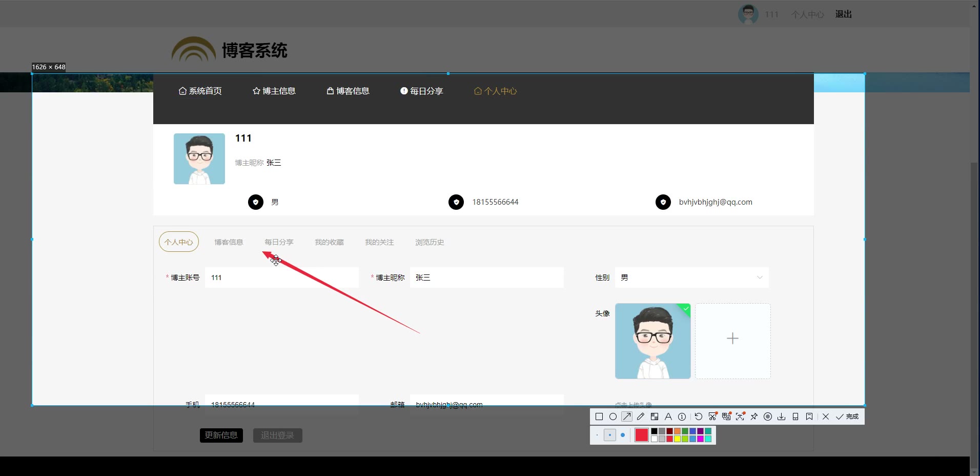Select the text annotation tool
Viewport: 980px width, 476px height.
pyautogui.click(x=668, y=417)
